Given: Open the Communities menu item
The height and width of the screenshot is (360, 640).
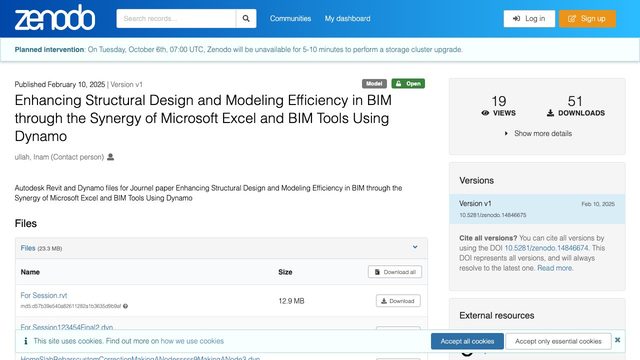Looking at the screenshot, I should coord(290,18).
